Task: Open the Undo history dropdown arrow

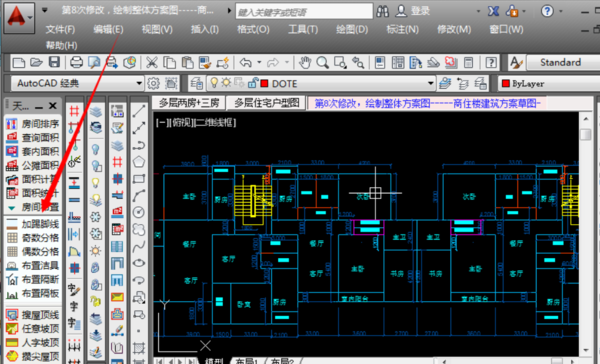Action: click(x=259, y=62)
